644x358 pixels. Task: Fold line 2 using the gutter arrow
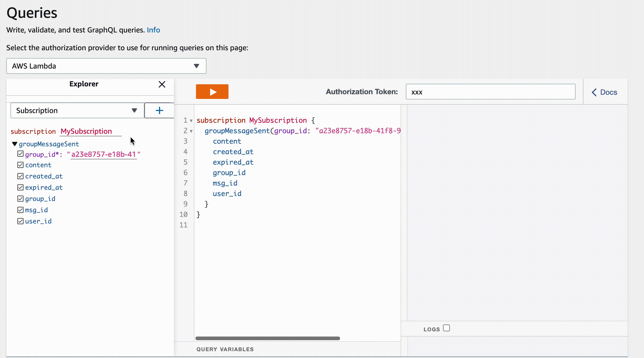point(191,131)
